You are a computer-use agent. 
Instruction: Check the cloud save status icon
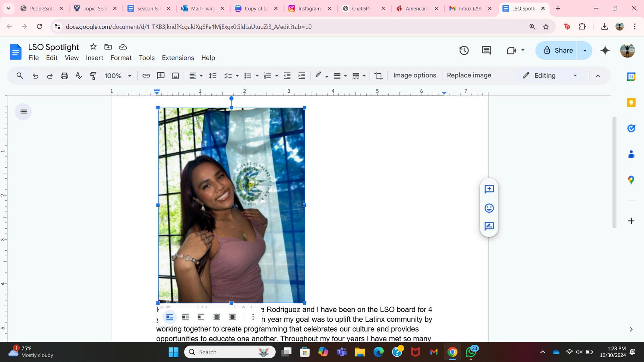pos(123,47)
